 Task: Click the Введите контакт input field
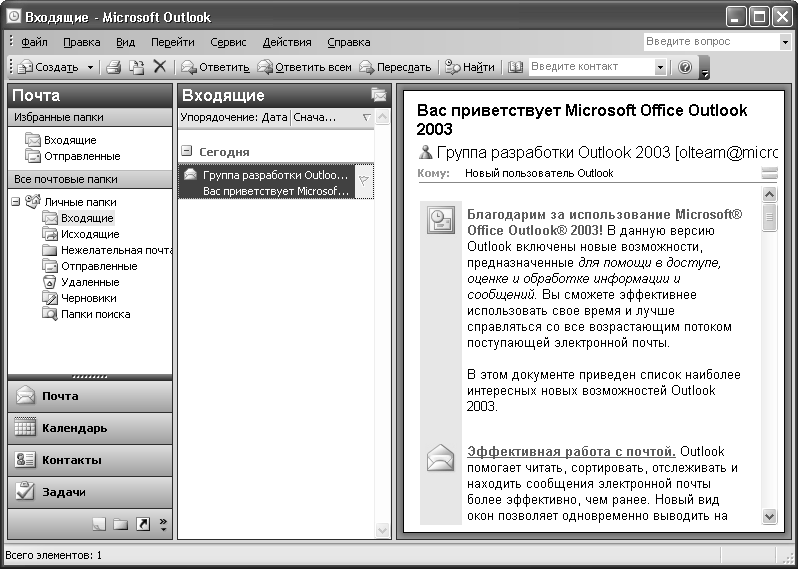point(591,67)
